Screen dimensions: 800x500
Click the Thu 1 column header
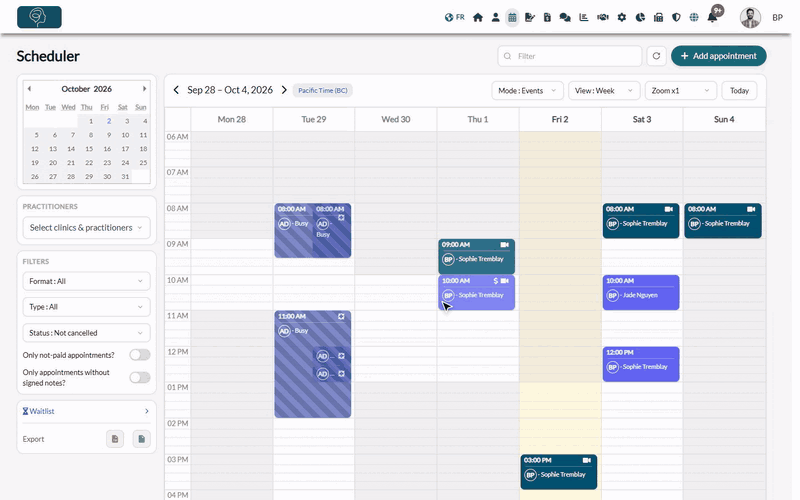click(x=478, y=119)
